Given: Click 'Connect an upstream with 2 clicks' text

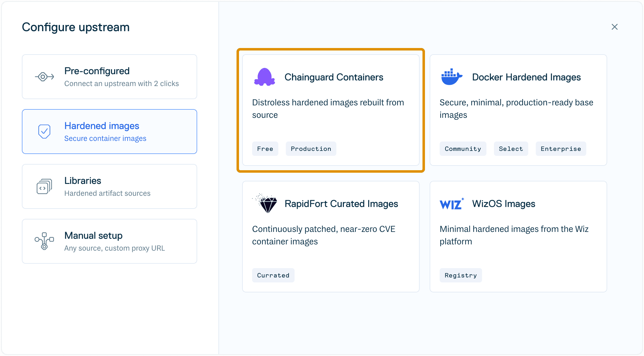Looking at the screenshot, I should [122, 84].
